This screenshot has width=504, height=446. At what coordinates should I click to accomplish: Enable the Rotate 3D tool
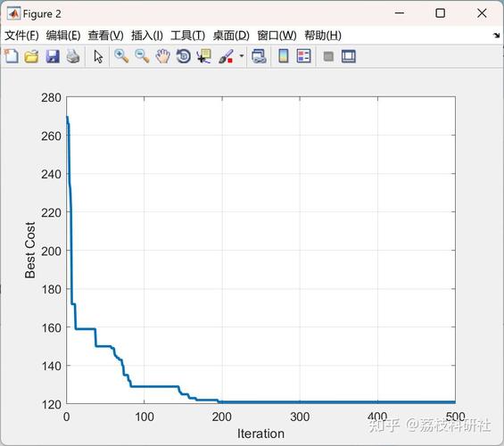tap(184, 56)
